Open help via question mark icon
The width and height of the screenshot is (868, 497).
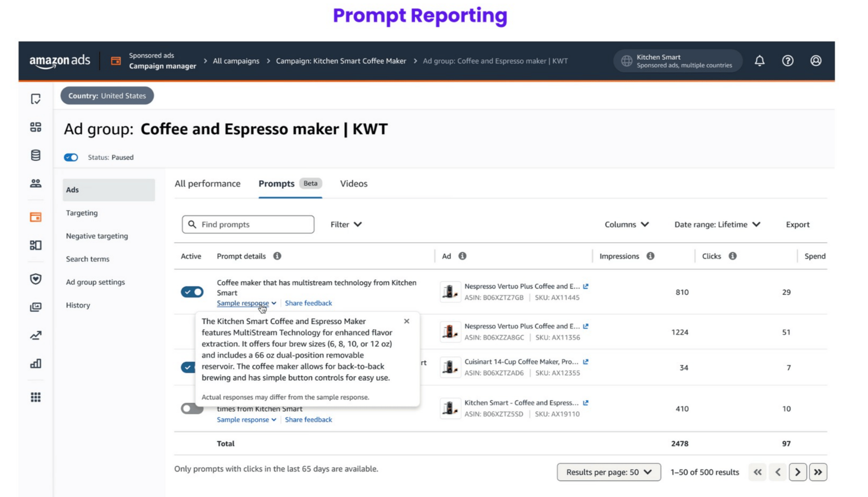pos(788,61)
